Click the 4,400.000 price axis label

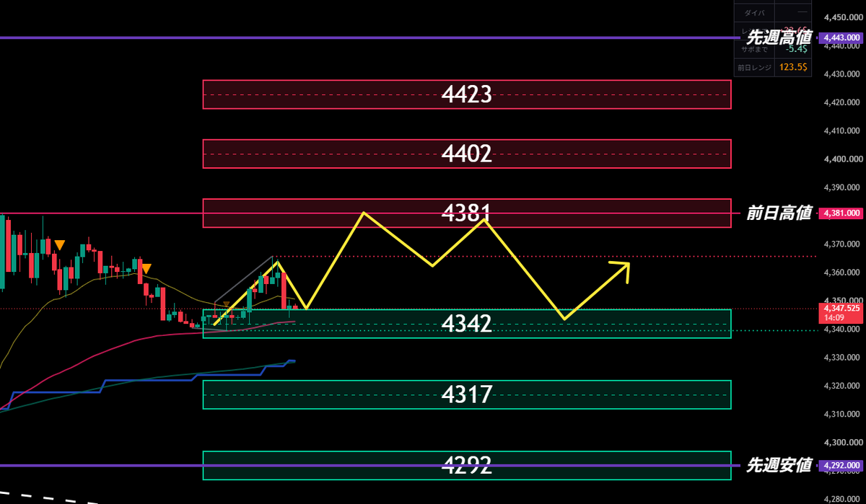[x=844, y=159]
